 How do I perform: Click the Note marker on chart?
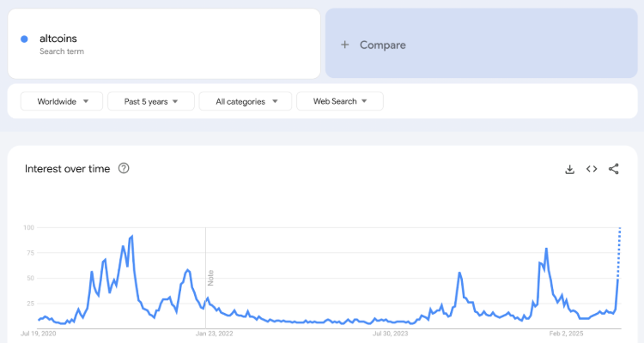pyautogui.click(x=210, y=278)
